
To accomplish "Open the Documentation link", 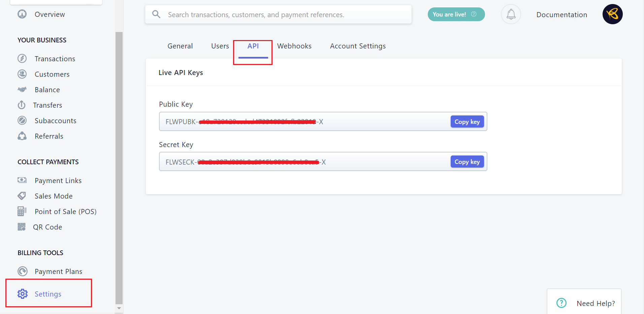I will tap(561, 14).
